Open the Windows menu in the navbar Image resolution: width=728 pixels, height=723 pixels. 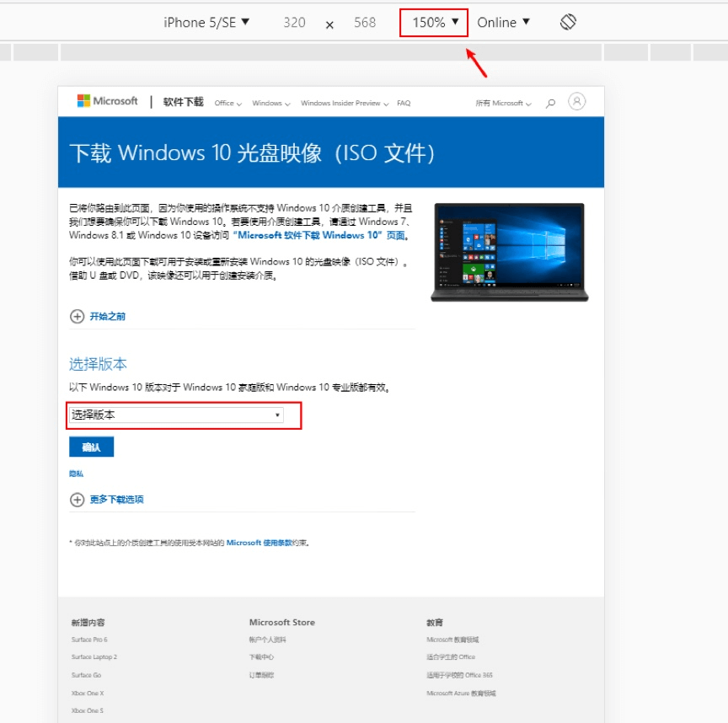[x=268, y=102]
